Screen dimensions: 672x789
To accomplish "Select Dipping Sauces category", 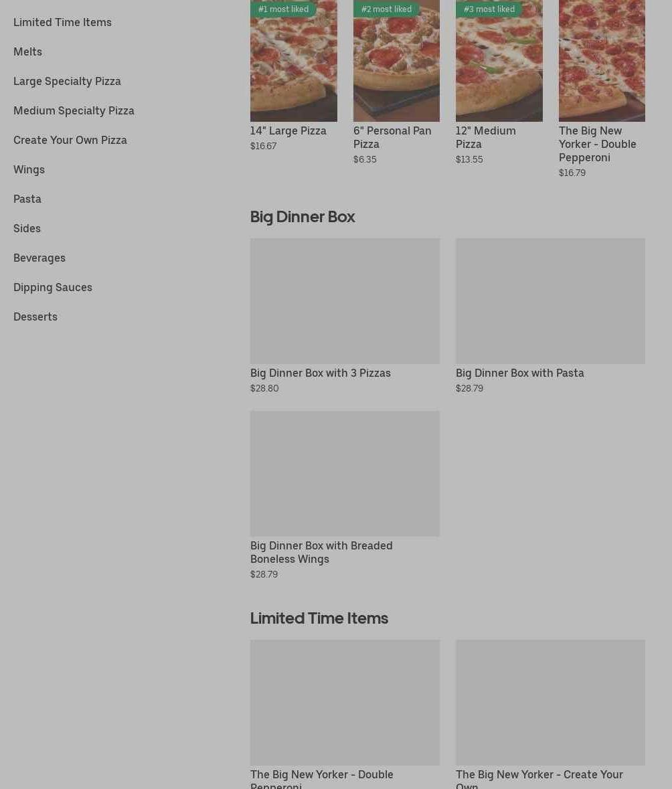I will tap(53, 287).
